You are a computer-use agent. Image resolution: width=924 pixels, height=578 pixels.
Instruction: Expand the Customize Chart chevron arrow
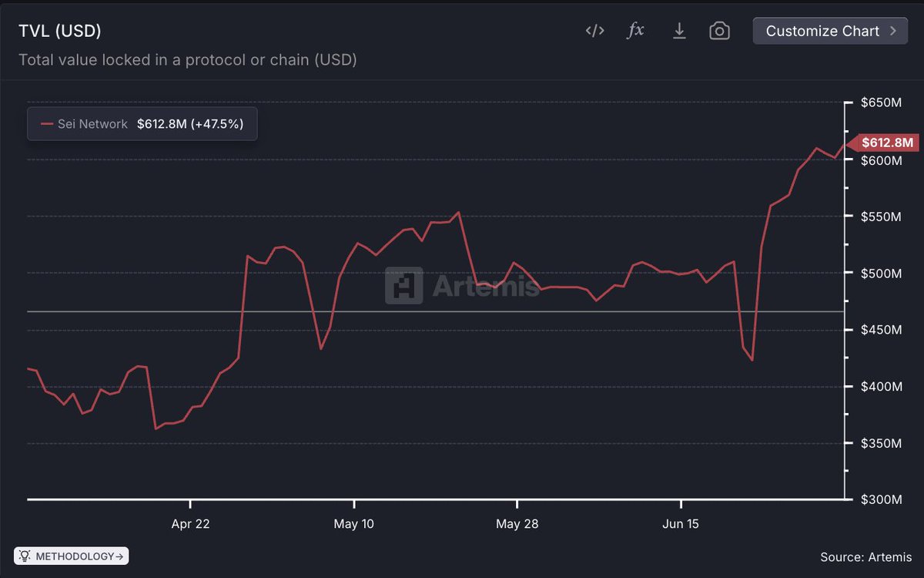point(893,31)
